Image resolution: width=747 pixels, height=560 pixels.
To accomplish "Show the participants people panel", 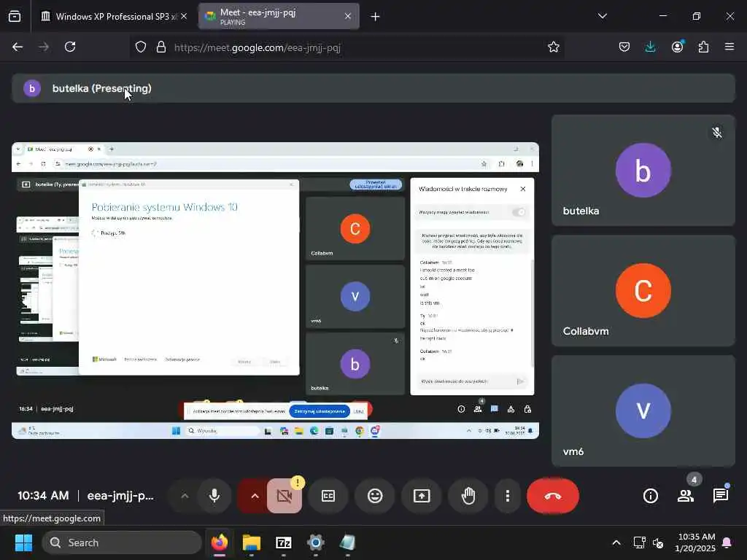I will click(686, 496).
